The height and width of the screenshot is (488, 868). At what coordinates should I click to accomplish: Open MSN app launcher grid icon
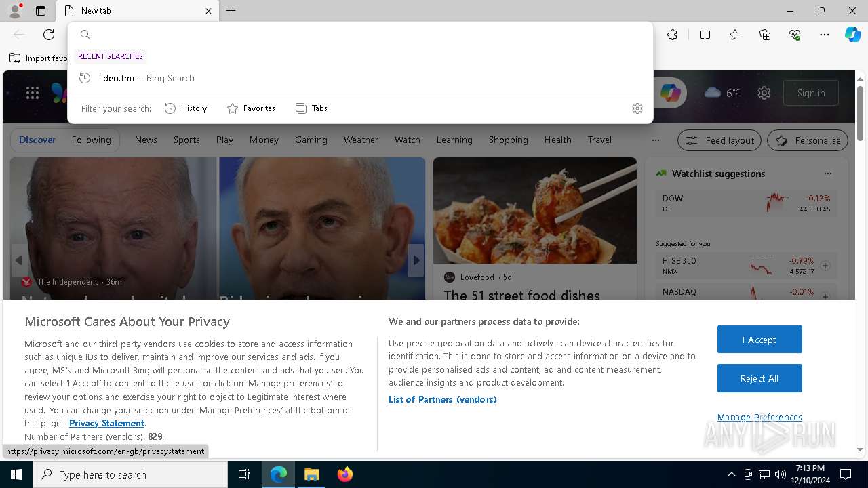33,93
